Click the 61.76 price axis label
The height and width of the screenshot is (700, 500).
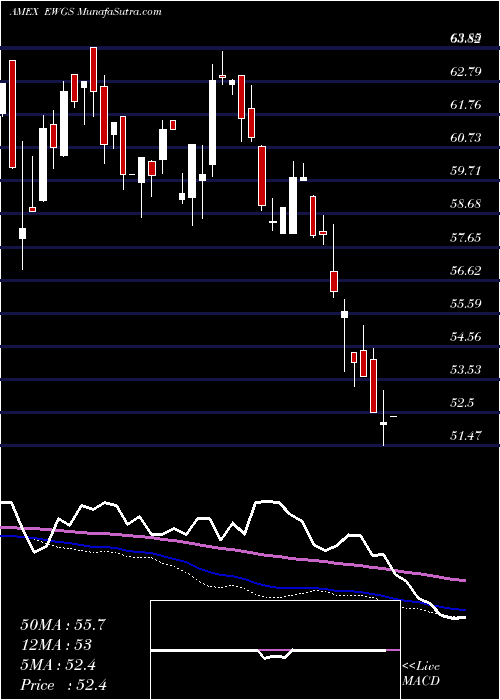pyautogui.click(x=466, y=104)
